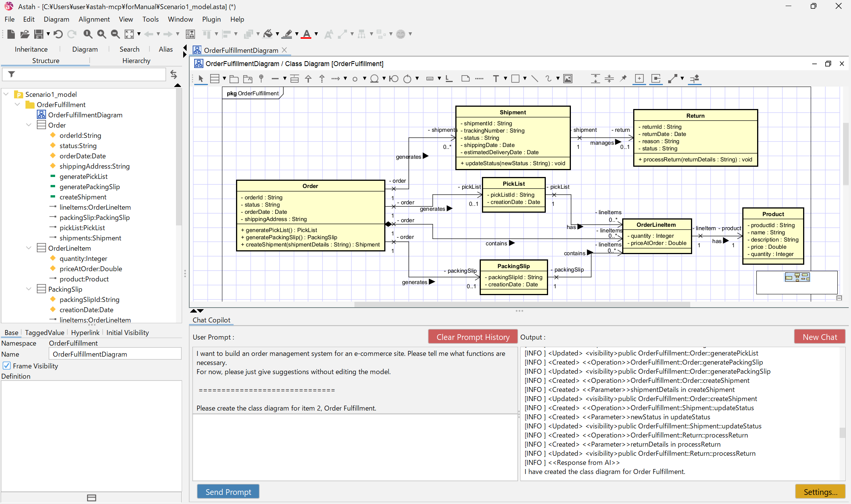Click the Package tool icon
Viewport: 851px width, 504px height.
point(234,79)
